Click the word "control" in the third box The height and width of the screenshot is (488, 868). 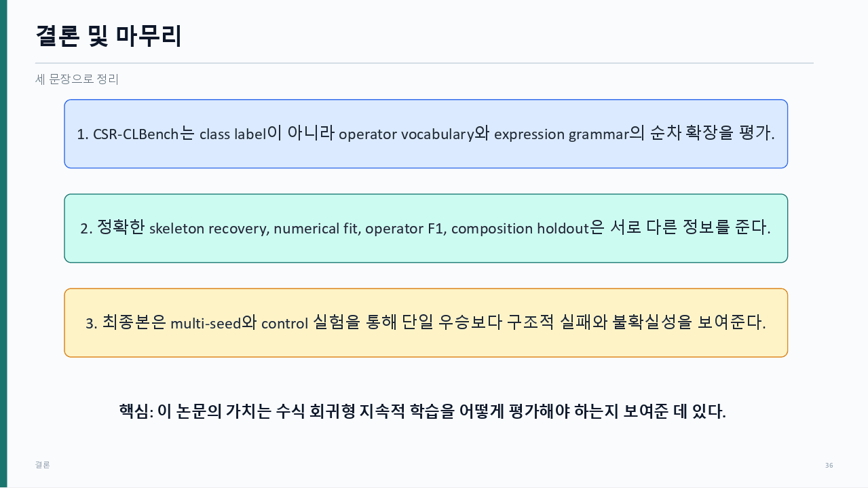[x=285, y=324]
